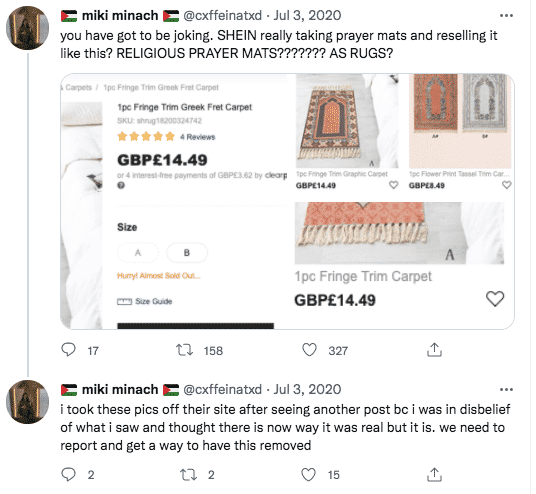Select size A option in the screenshot
536x494 pixels.
pos(138,253)
